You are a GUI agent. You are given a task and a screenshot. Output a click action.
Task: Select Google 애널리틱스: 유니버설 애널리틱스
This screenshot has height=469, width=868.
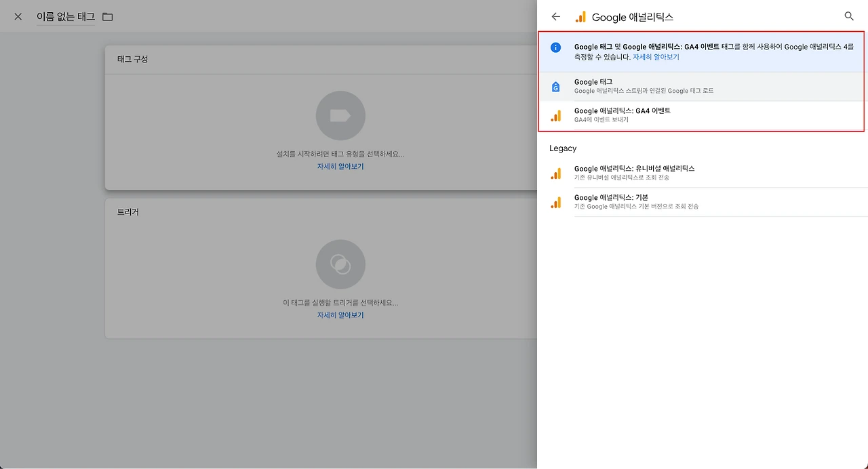[703, 174]
